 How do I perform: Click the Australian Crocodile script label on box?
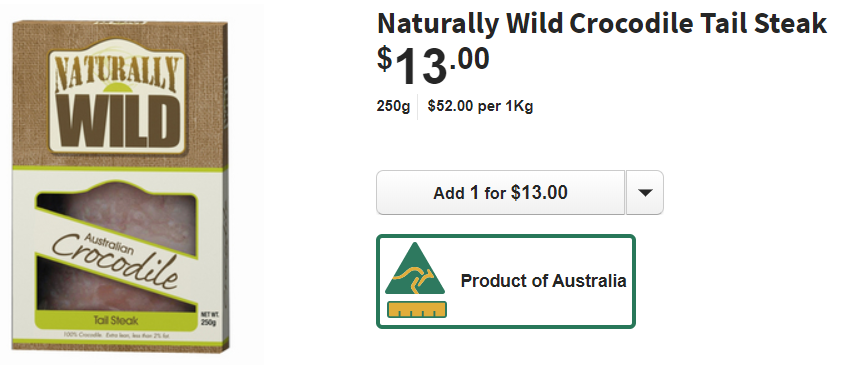pyautogui.click(x=116, y=257)
